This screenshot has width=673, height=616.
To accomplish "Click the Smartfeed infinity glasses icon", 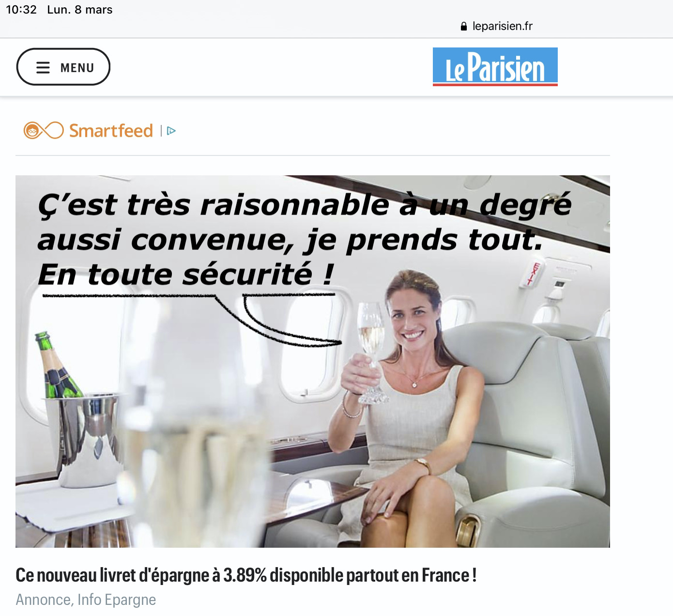I will coord(44,130).
